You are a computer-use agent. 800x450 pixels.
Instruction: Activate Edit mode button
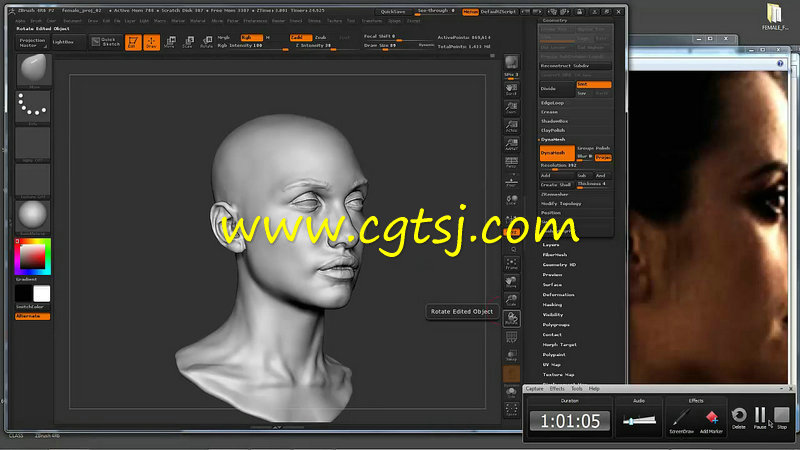tap(133, 42)
